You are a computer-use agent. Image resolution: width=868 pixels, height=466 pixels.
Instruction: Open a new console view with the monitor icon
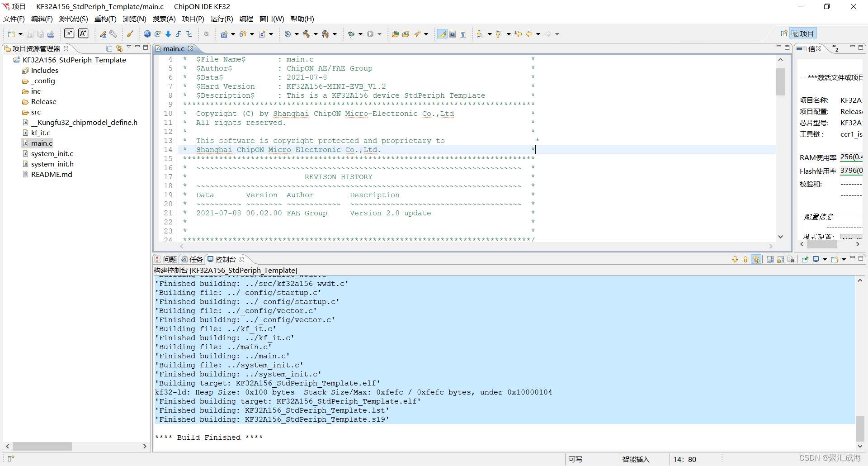(x=816, y=259)
